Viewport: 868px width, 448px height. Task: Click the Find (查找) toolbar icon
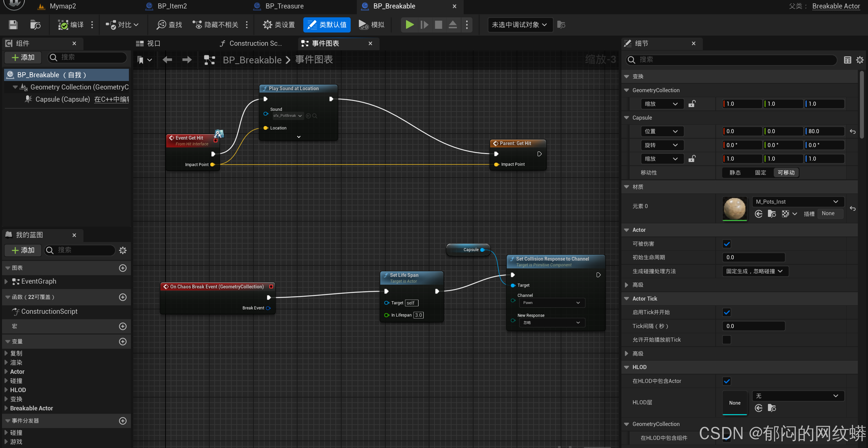coord(161,25)
